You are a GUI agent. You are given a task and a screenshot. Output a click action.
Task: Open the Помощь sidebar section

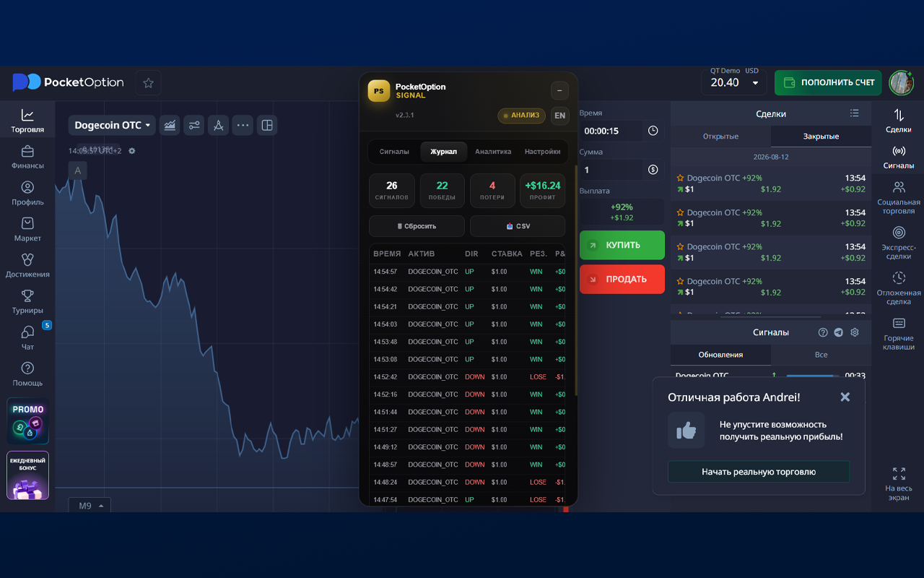[x=27, y=374]
